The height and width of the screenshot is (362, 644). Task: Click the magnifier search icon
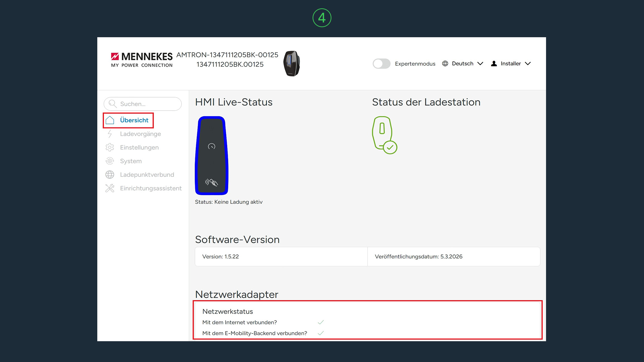click(x=113, y=104)
